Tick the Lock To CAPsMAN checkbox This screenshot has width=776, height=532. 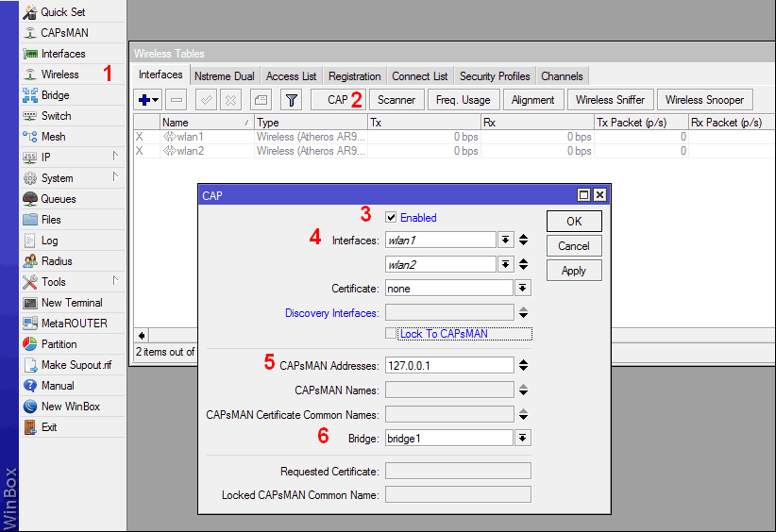coord(391,334)
